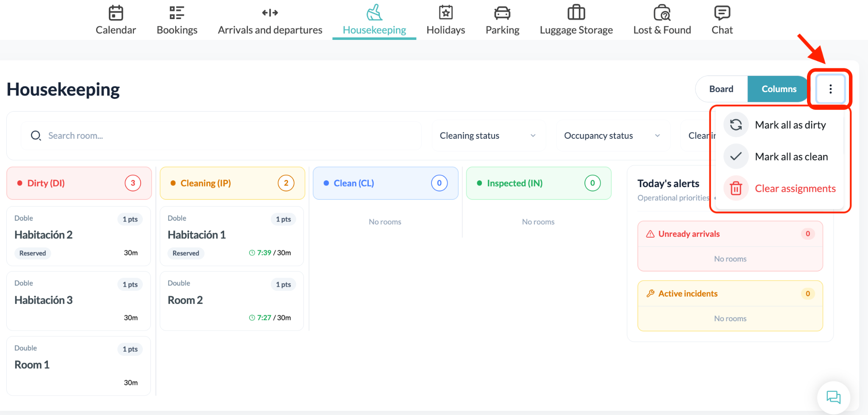Expand the Cleaning status dropdown
Image resolution: width=868 pixels, height=415 pixels.
coord(489,136)
